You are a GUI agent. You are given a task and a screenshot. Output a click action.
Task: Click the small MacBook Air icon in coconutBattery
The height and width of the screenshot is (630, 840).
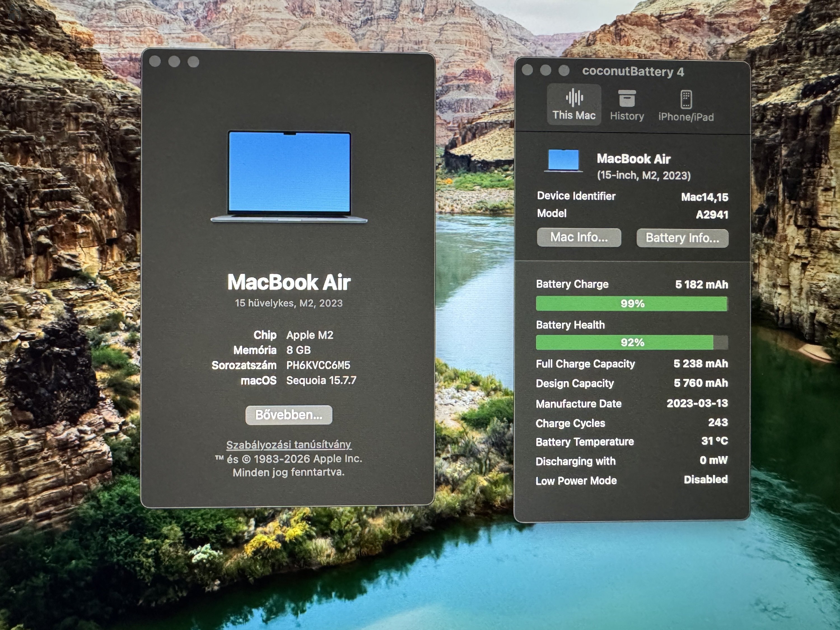tap(564, 161)
